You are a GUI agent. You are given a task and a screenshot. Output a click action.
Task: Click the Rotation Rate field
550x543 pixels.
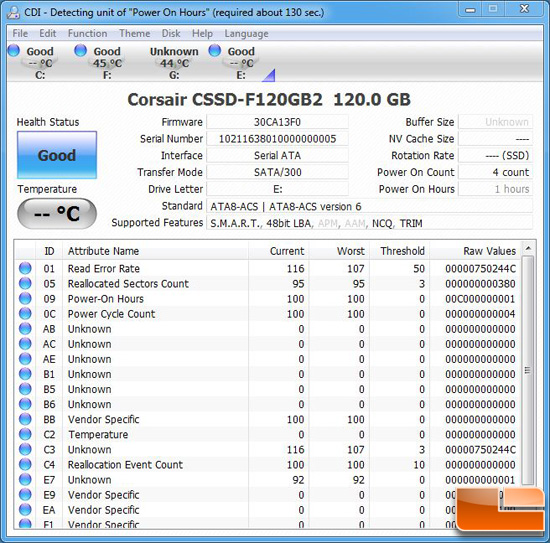[496, 155]
